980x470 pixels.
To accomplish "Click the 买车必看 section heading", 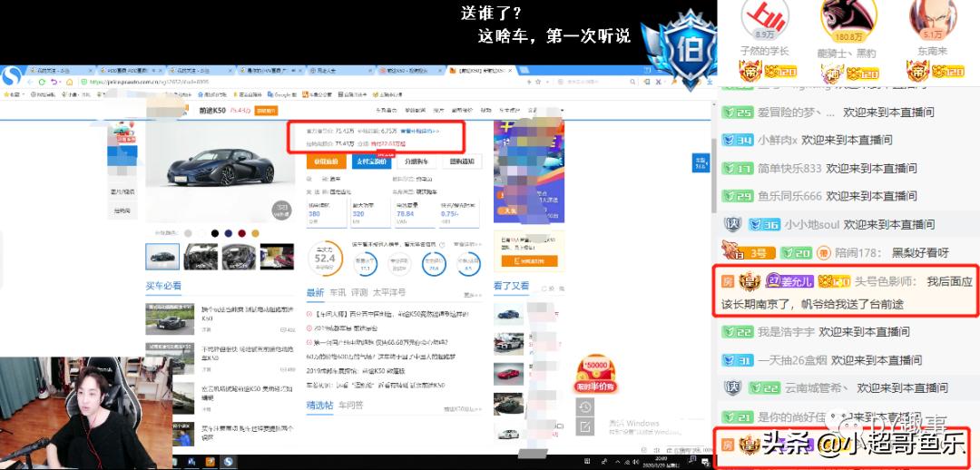I will pyautogui.click(x=163, y=286).
